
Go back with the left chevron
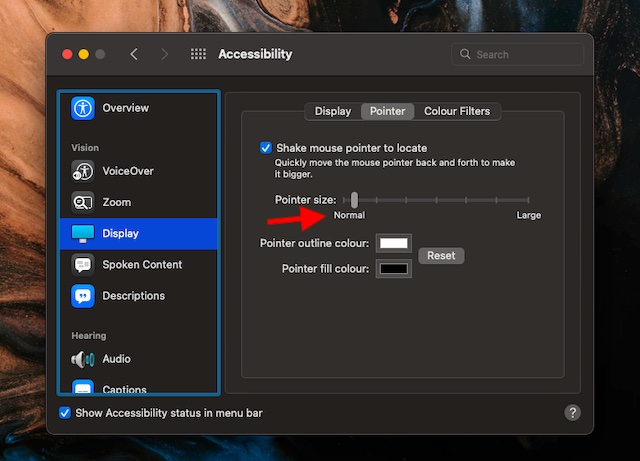point(134,54)
